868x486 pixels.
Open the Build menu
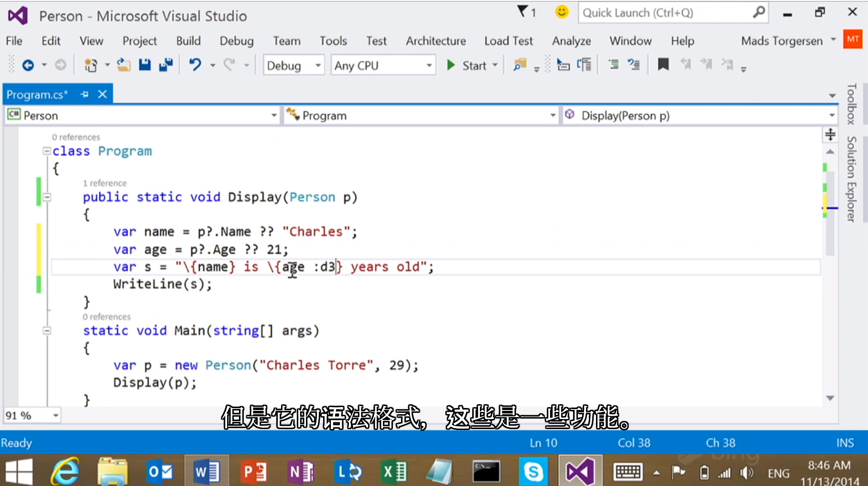point(188,41)
